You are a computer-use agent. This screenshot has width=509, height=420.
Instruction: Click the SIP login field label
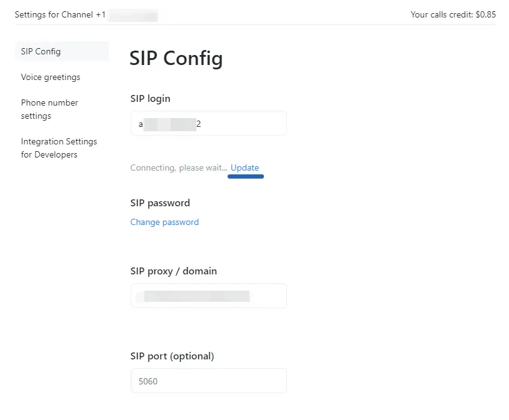(x=150, y=98)
